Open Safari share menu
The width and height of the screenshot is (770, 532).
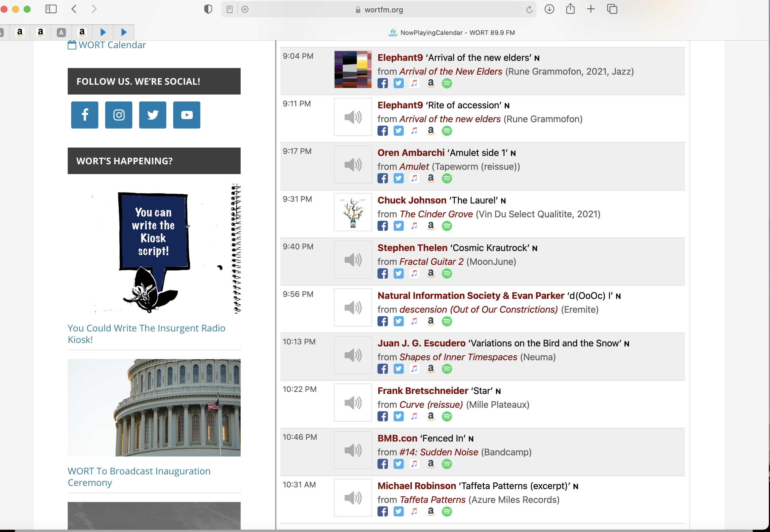(570, 9)
